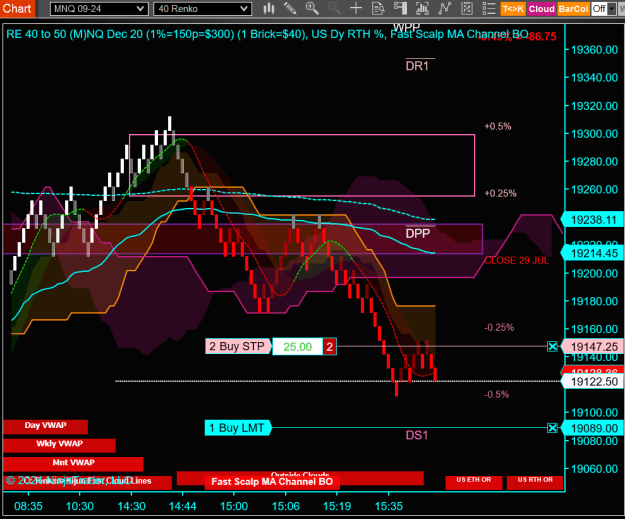The image size is (625, 519).
Task: Select the Chart tab
Action: (17, 8)
